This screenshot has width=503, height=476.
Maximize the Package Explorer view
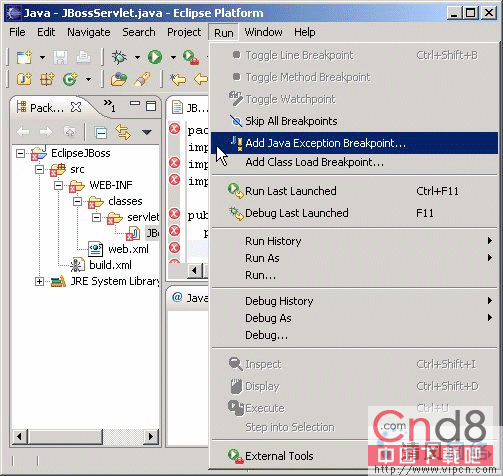[x=151, y=106]
